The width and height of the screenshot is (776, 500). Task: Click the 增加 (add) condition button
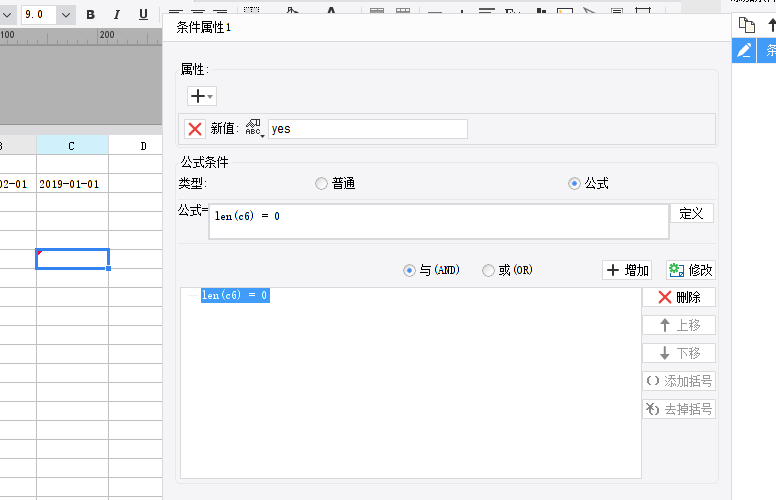(x=628, y=270)
